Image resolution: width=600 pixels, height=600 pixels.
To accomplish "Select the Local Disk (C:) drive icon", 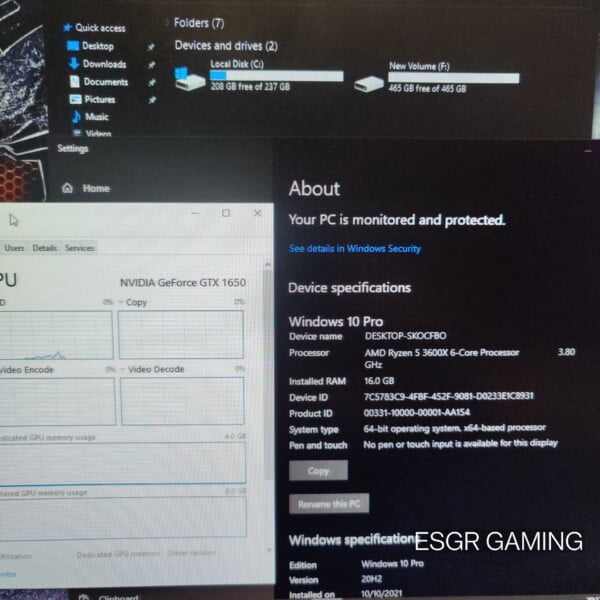I will [189, 79].
